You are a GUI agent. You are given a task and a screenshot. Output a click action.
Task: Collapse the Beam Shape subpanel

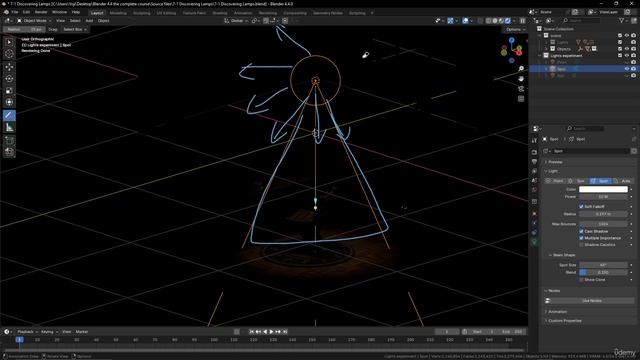[564, 255]
